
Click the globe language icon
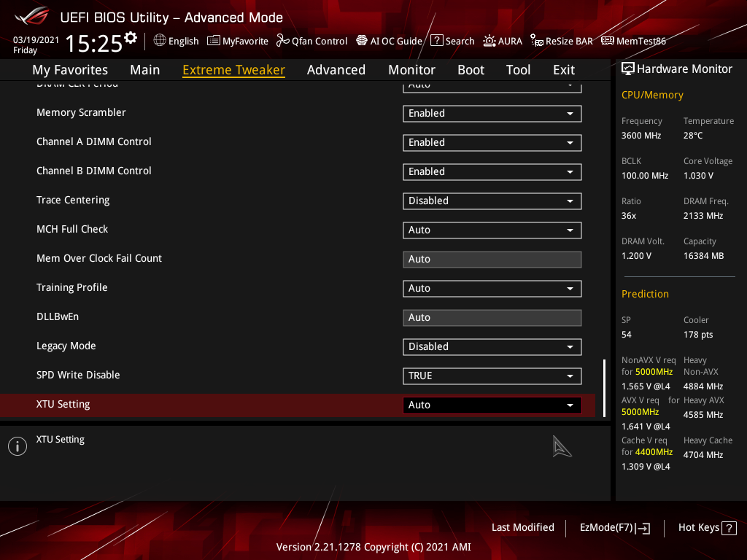click(x=160, y=41)
